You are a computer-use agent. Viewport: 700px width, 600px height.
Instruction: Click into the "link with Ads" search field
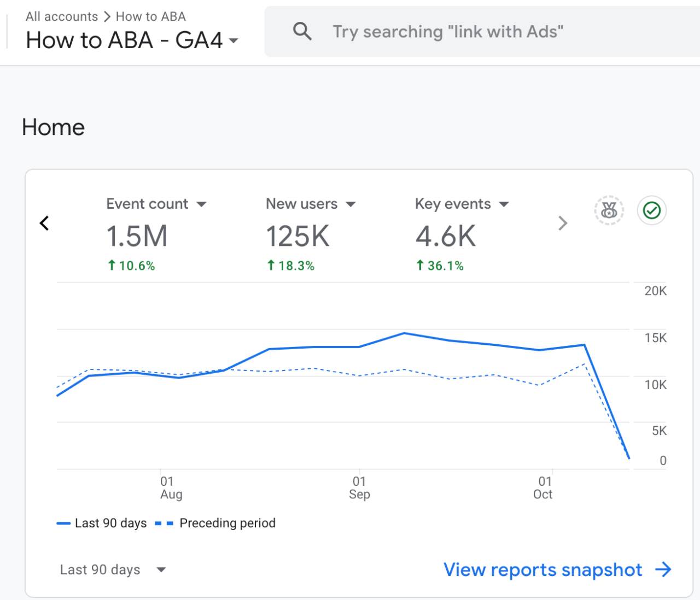[x=482, y=32]
